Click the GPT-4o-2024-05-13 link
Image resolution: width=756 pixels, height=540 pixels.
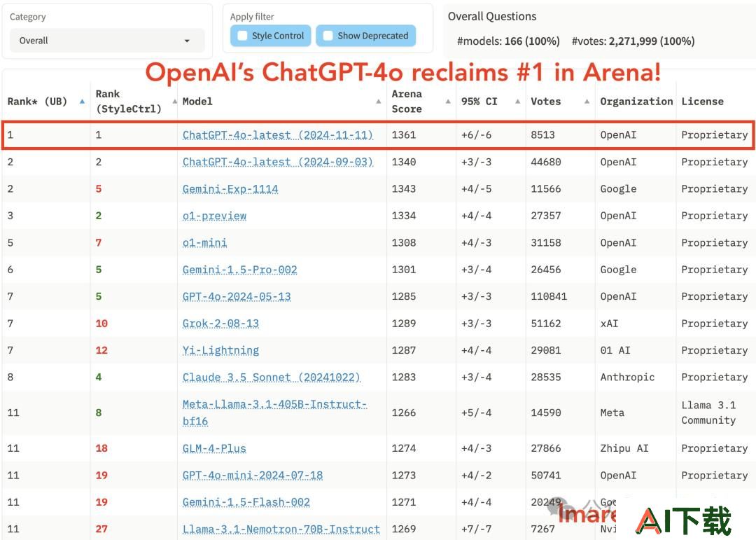pyautogui.click(x=237, y=297)
